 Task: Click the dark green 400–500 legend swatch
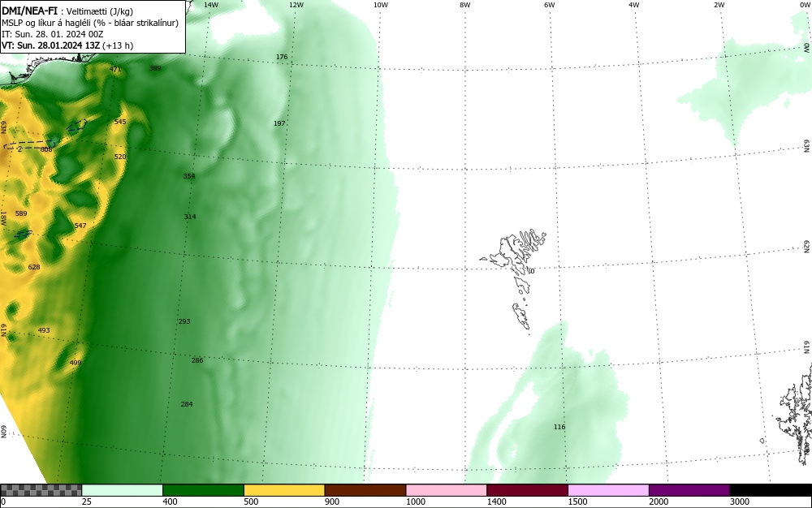[x=203, y=490]
